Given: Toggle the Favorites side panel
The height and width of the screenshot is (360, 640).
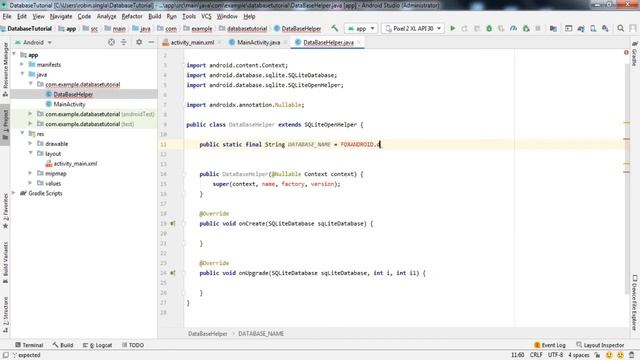Looking at the screenshot, I should click(x=5, y=212).
